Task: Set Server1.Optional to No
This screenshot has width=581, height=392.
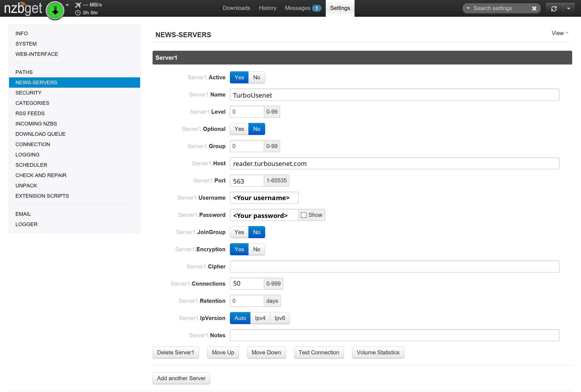Action: tap(257, 129)
